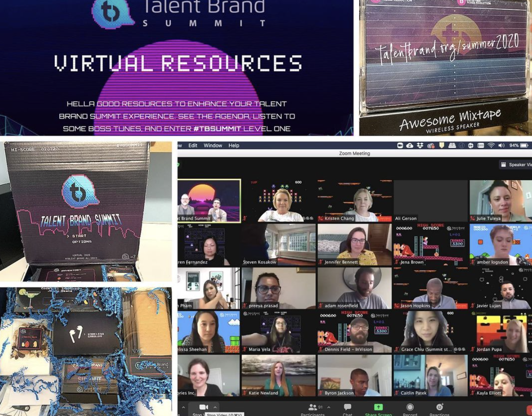Open the Wi-Fi status icon
This screenshot has height=416, width=532.
coord(490,145)
